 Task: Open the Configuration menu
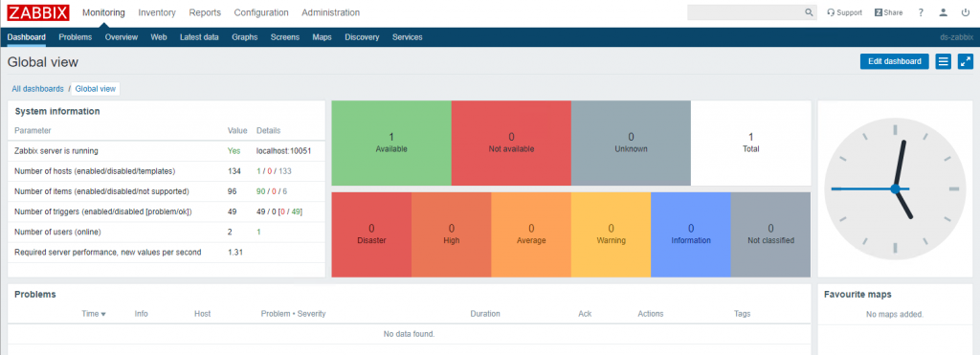click(261, 12)
